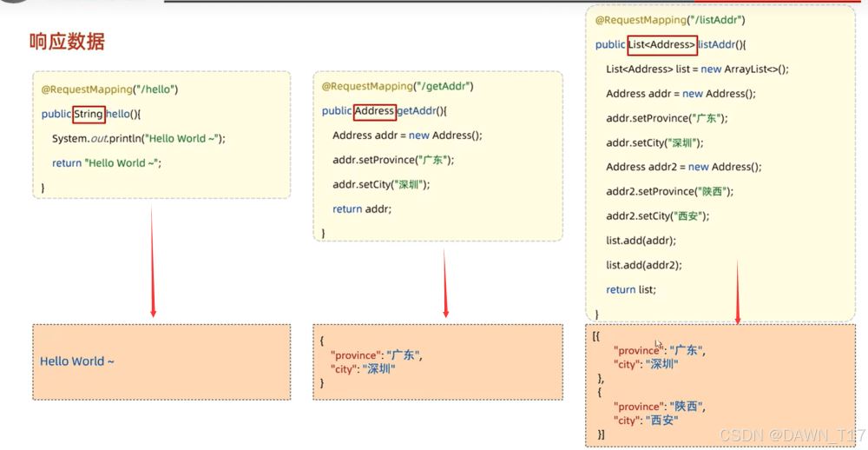Image resolution: width=868 pixels, height=450 pixels.
Task: Click the "new ArrayList<>()" list declaration line
Action: [x=698, y=69]
